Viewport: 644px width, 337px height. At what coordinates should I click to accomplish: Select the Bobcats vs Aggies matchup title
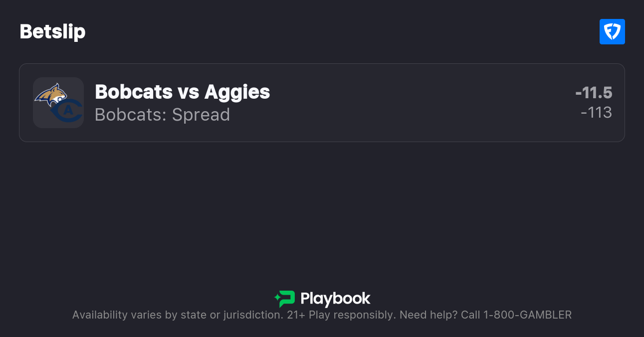182,92
